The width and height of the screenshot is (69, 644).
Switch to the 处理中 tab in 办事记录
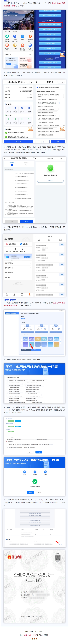click(x=50, y=240)
